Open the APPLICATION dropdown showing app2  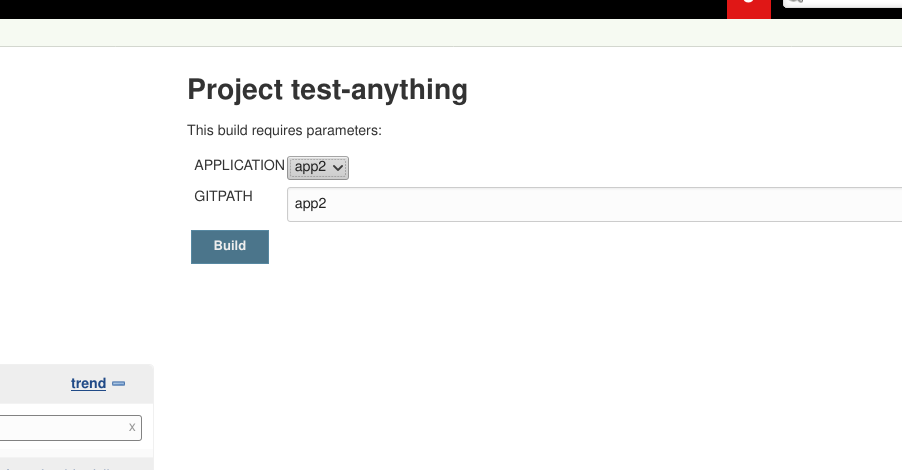(x=317, y=168)
